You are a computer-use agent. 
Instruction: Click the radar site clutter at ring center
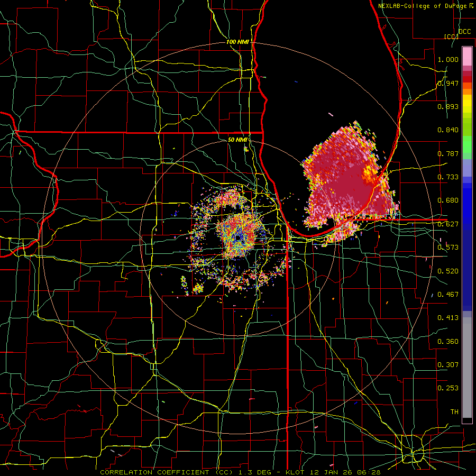(239, 237)
